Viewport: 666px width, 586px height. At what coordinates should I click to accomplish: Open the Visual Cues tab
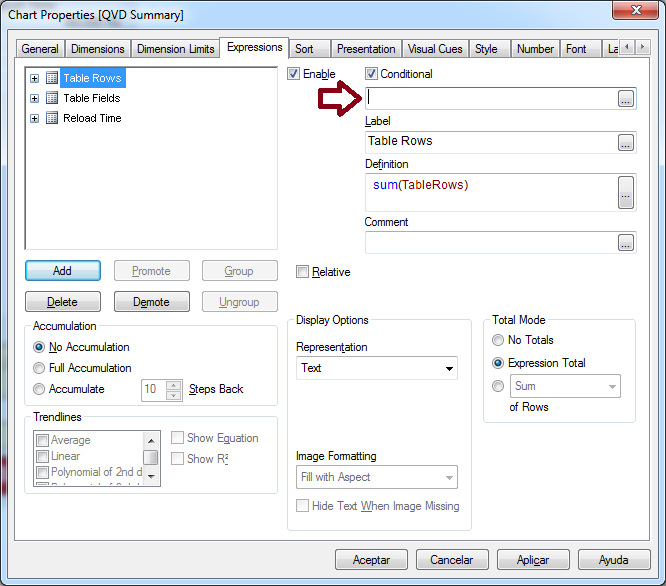tap(435, 49)
